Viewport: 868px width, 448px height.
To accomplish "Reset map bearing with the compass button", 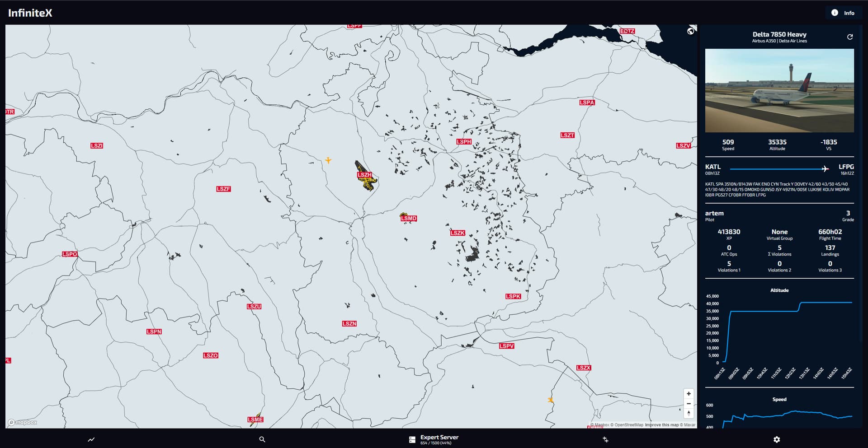I will pyautogui.click(x=689, y=413).
